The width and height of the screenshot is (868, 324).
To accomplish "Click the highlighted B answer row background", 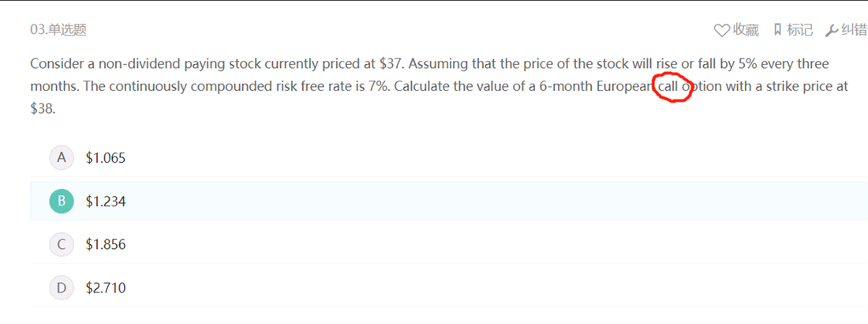I will click(448, 201).
